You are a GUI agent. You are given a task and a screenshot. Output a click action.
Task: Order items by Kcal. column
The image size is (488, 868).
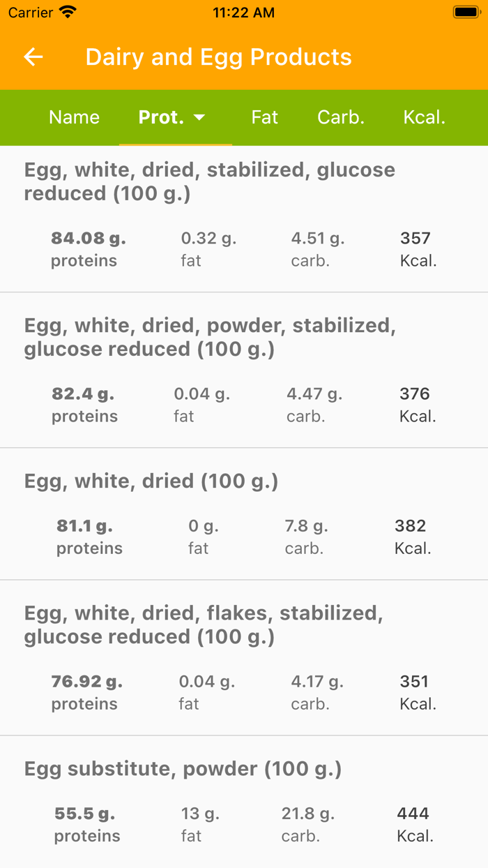424,117
